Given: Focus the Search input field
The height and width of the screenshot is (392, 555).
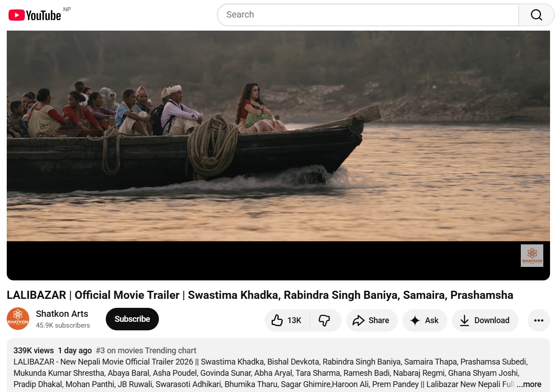Looking at the screenshot, I should click(x=368, y=15).
